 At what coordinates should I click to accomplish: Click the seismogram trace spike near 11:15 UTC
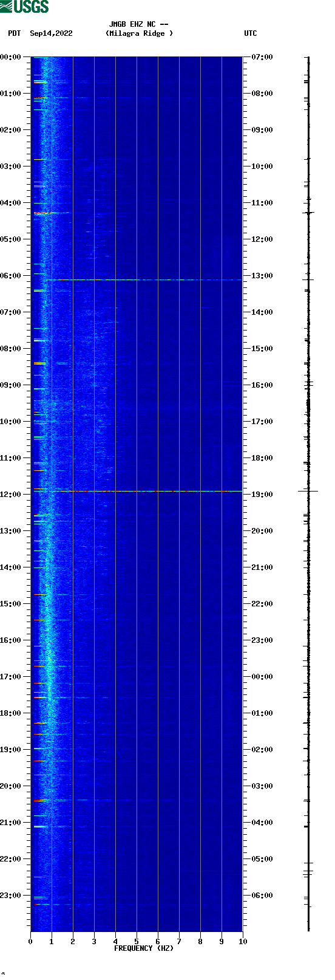[x=308, y=213]
